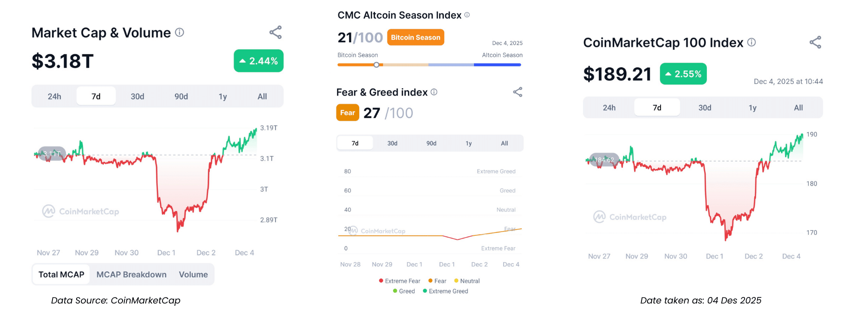Screen dimensions: 868x310
Task: Click share icon on Market Cap & Volume
Action: [276, 32]
